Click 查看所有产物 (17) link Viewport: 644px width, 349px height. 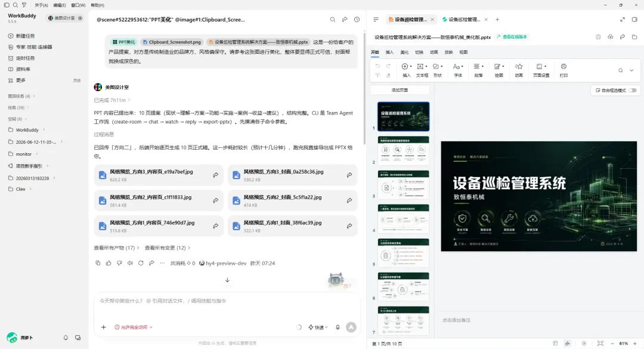tap(117, 248)
